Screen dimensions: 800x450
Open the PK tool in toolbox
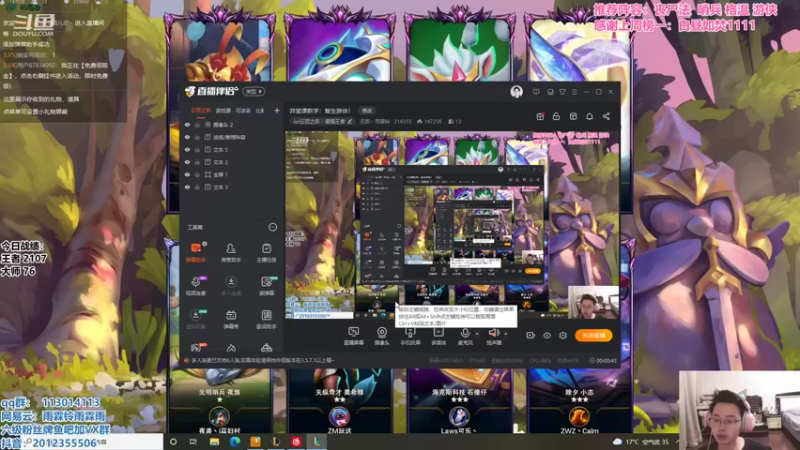(x=195, y=348)
